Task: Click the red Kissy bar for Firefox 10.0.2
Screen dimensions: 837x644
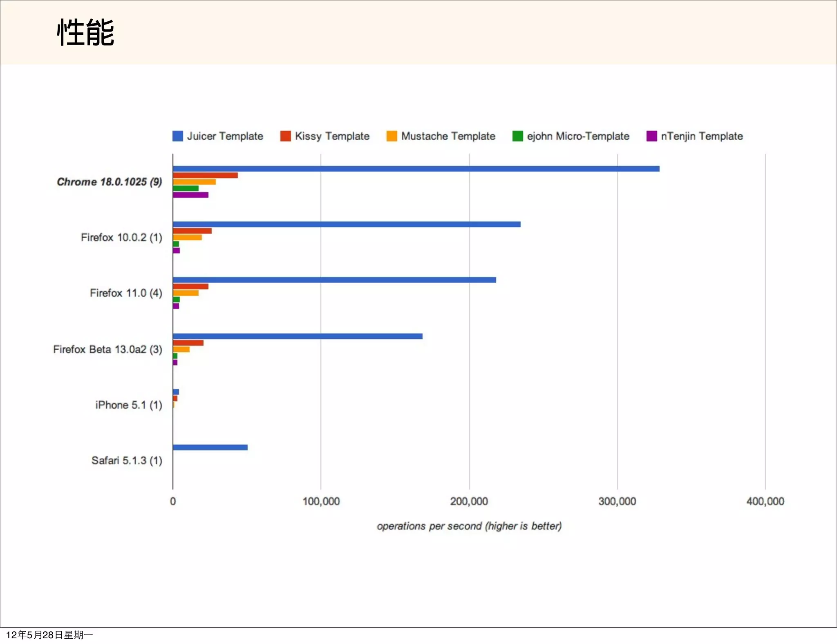Action: tap(192, 231)
